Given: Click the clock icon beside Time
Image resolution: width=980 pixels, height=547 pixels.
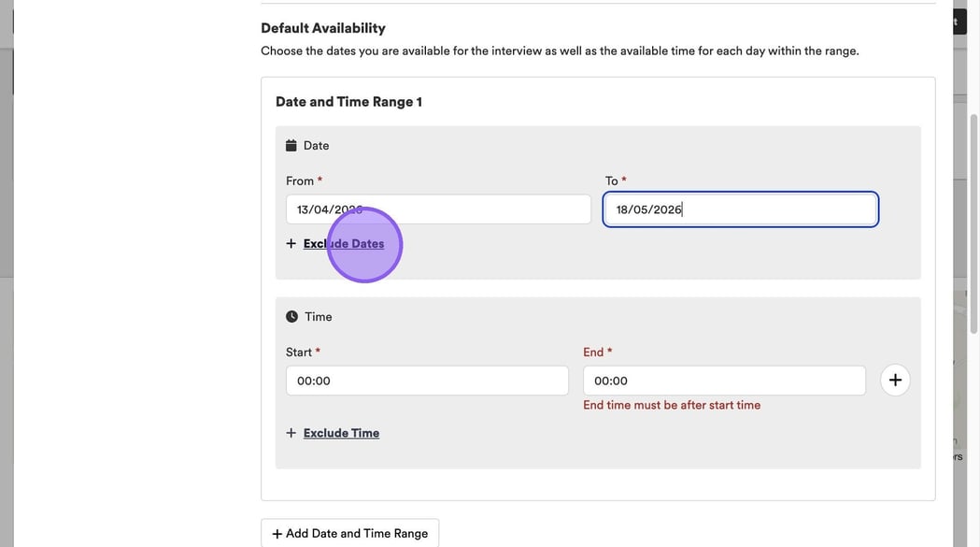Looking at the screenshot, I should (x=291, y=317).
